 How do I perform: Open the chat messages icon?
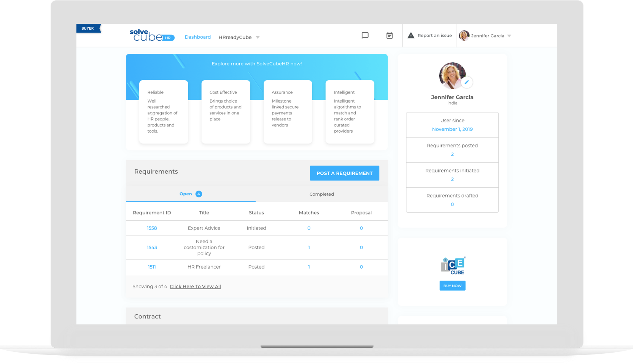(365, 35)
